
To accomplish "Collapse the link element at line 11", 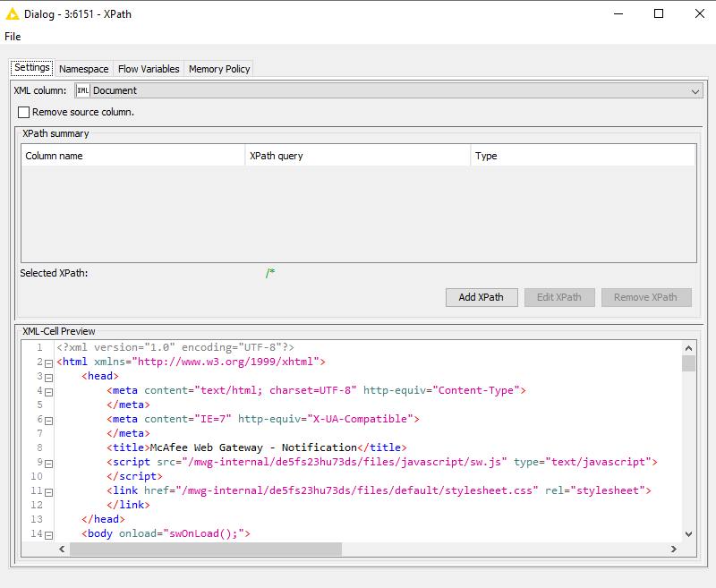I will coord(49,492).
